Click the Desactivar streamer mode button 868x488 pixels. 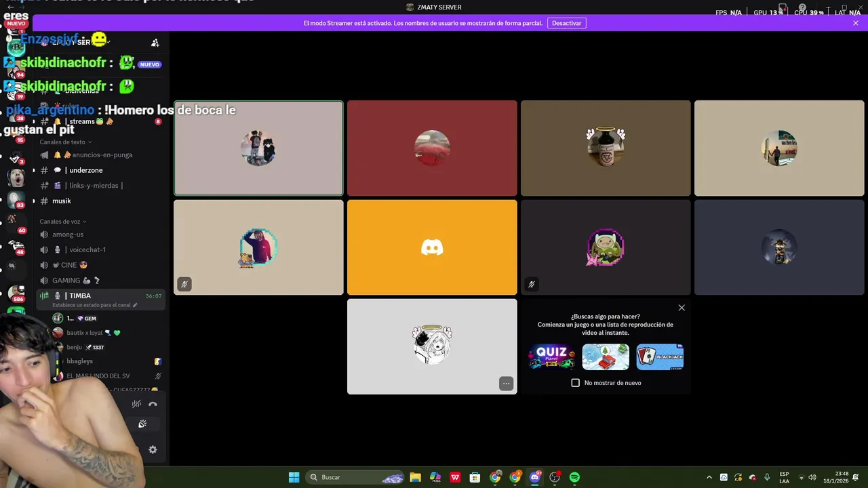tap(566, 23)
